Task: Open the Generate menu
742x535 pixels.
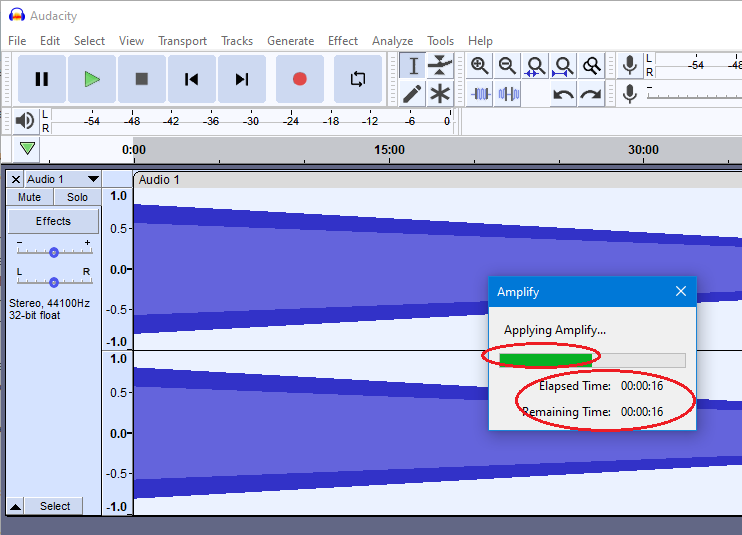Action: click(x=291, y=41)
